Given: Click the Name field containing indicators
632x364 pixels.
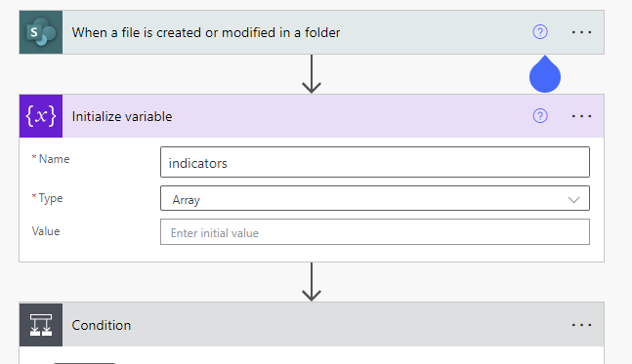Looking at the screenshot, I should [375, 162].
